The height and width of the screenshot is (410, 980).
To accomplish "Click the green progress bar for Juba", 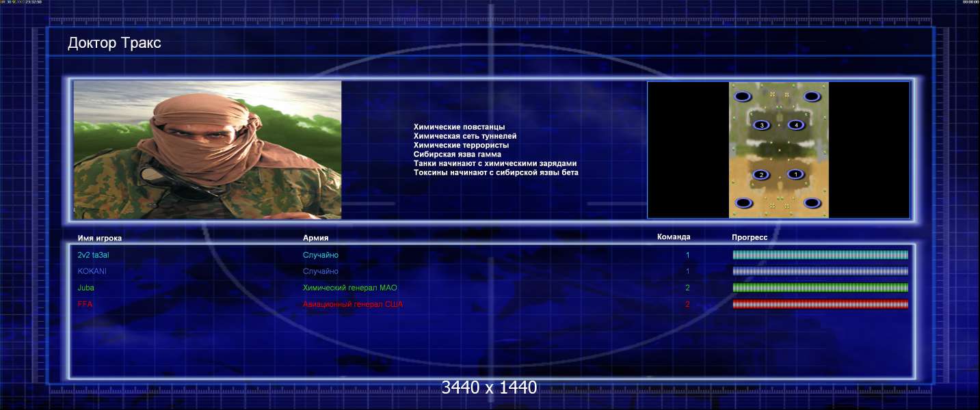I will (821, 288).
